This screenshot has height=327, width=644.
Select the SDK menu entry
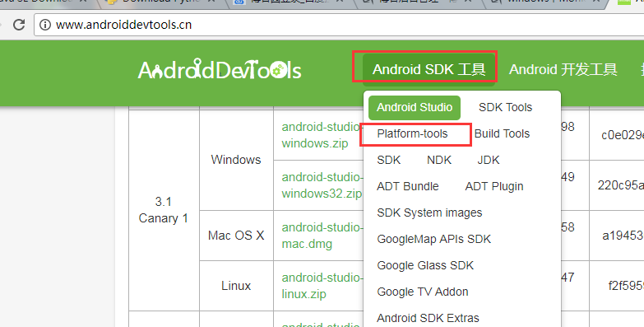click(x=388, y=160)
